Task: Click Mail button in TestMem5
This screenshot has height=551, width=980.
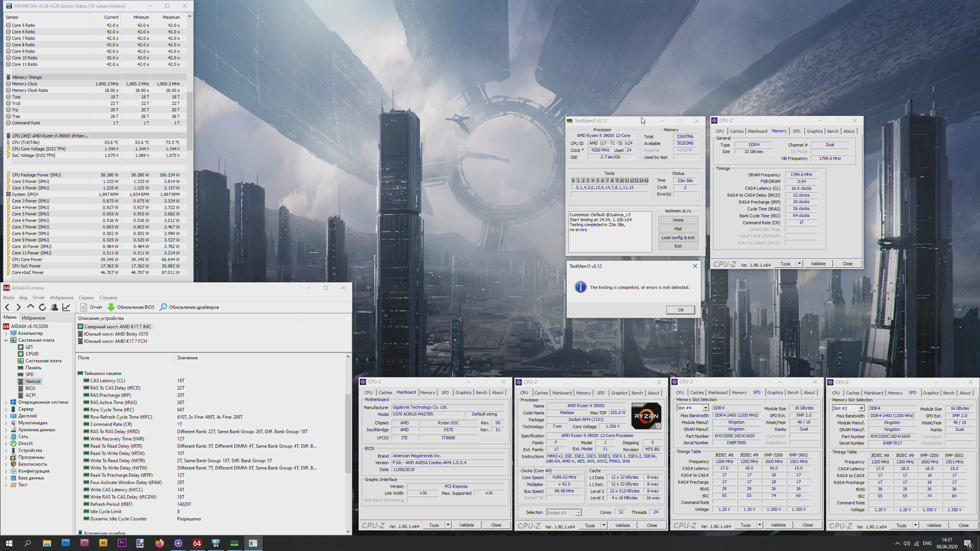Action: coord(678,228)
